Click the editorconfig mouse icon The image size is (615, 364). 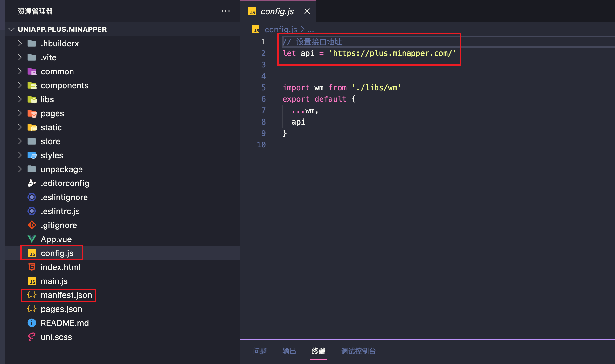[32, 183]
